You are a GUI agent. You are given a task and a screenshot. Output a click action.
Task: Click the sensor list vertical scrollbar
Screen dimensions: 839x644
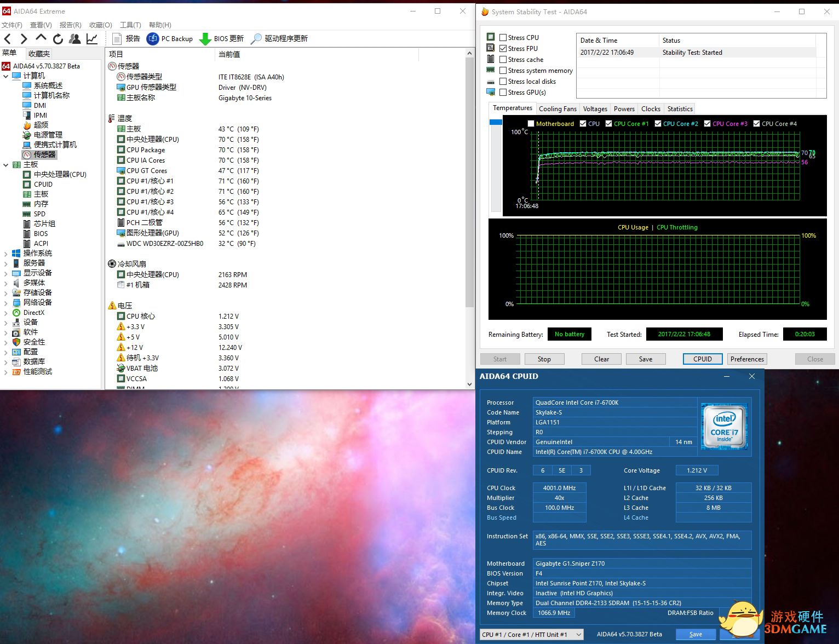469,182
